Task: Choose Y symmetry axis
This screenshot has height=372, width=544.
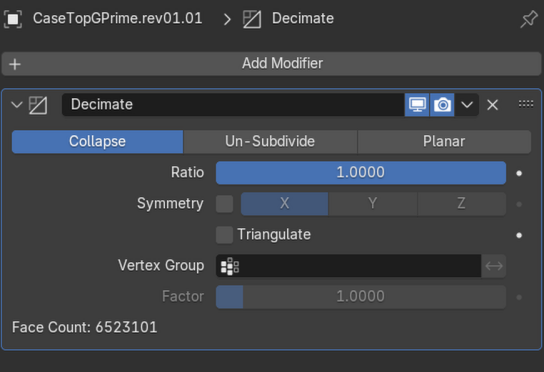Action: (373, 204)
